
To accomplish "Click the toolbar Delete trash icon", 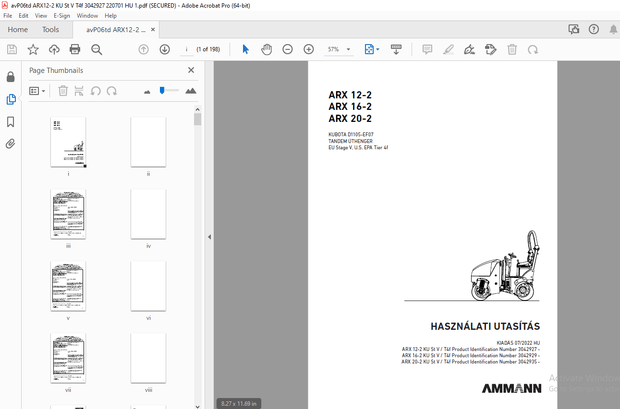I will click(512, 49).
